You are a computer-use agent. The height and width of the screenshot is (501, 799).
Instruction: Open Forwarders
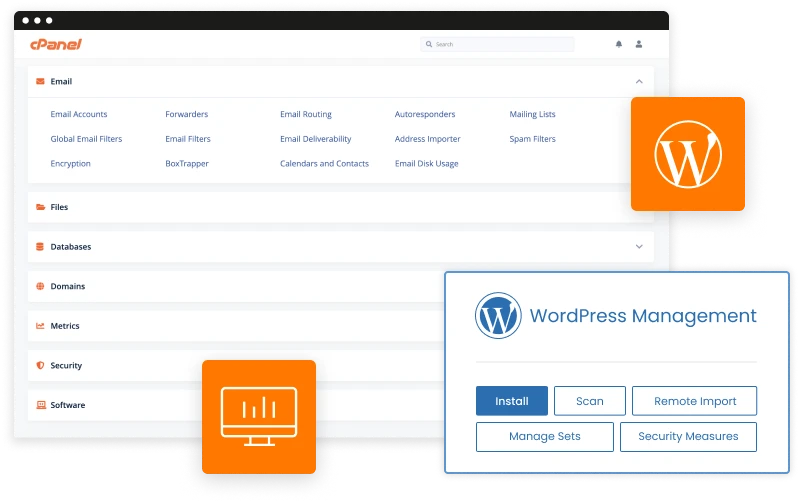click(x=187, y=114)
